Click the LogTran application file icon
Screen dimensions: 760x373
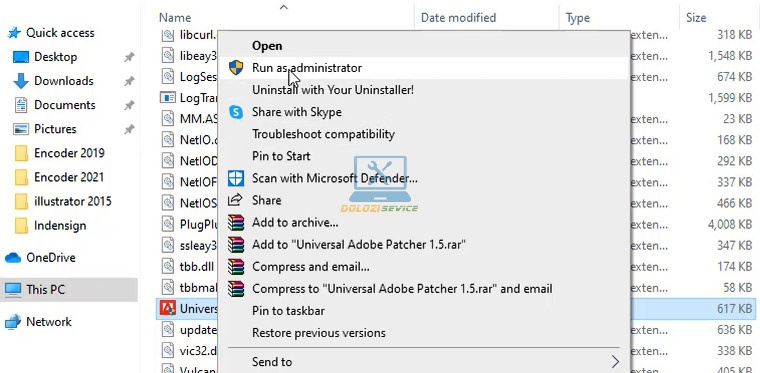point(168,98)
